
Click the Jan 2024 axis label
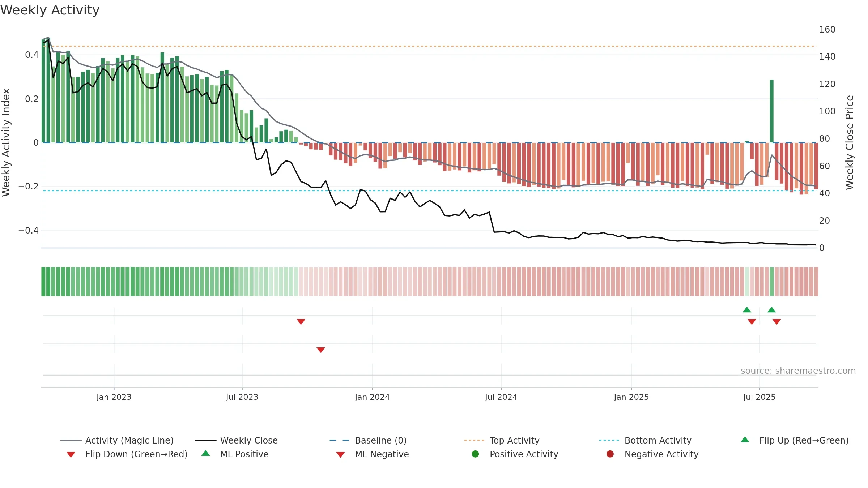[372, 397]
